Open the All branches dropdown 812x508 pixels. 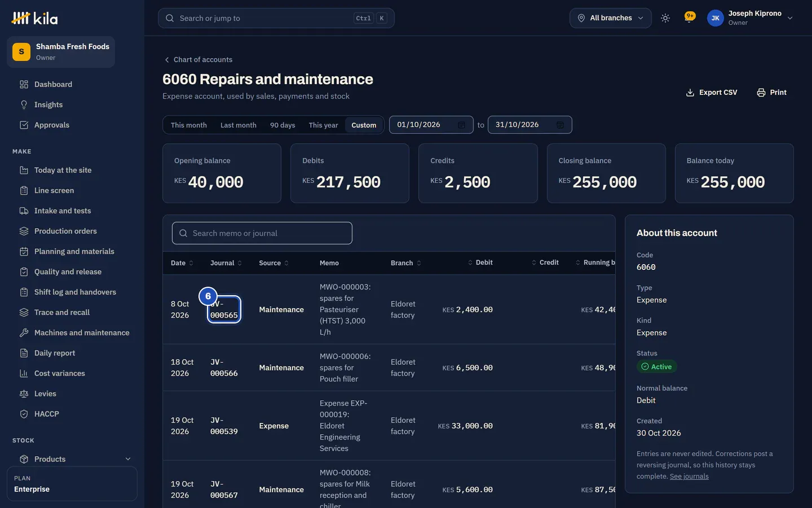[611, 18]
